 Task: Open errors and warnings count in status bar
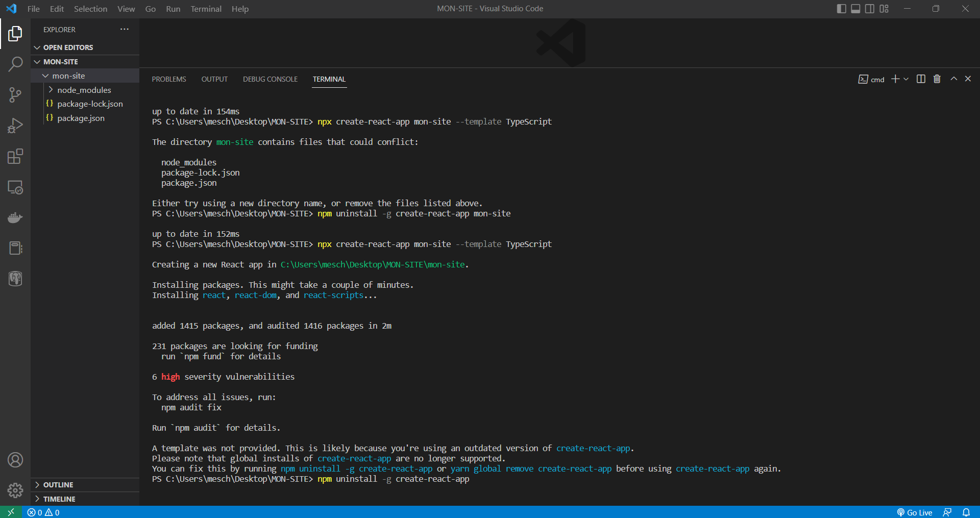click(43, 512)
